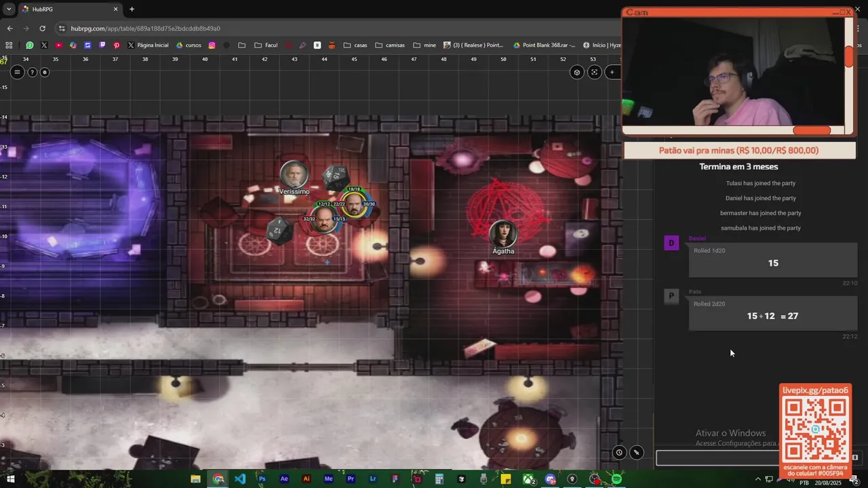This screenshot has height=488, width=868.
Task: Open the camisas bookmark folder
Action: [390, 45]
